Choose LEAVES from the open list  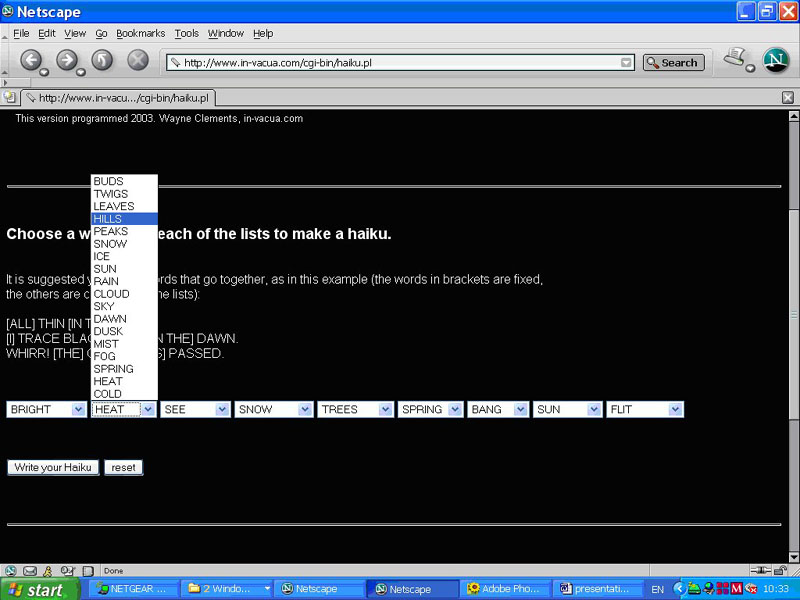tap(124, 206)
